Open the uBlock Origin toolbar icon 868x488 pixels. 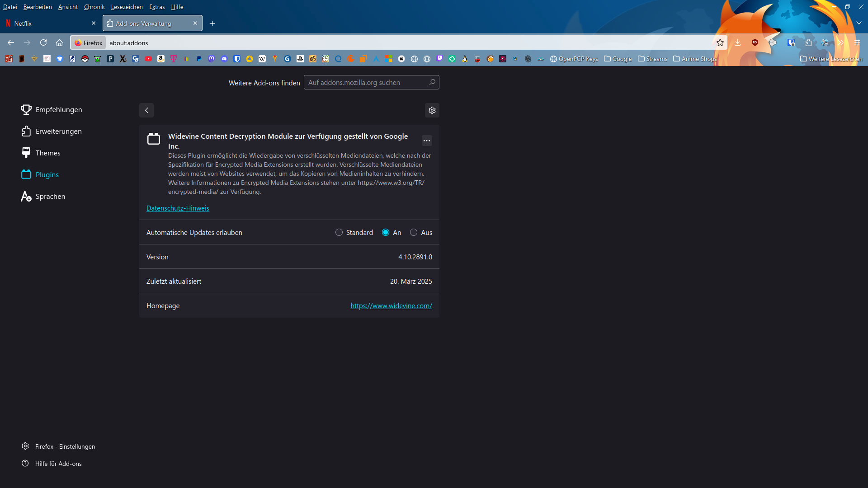(755, 42)
